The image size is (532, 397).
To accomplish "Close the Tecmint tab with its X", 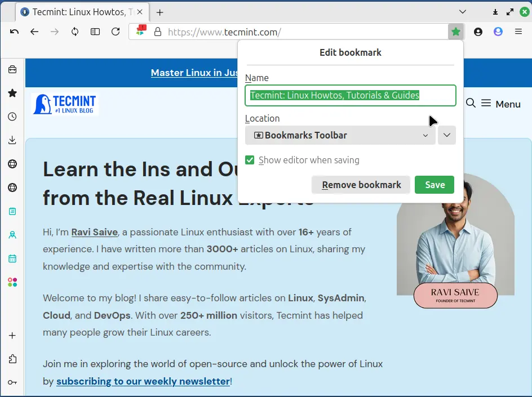I will pos(140,12).
